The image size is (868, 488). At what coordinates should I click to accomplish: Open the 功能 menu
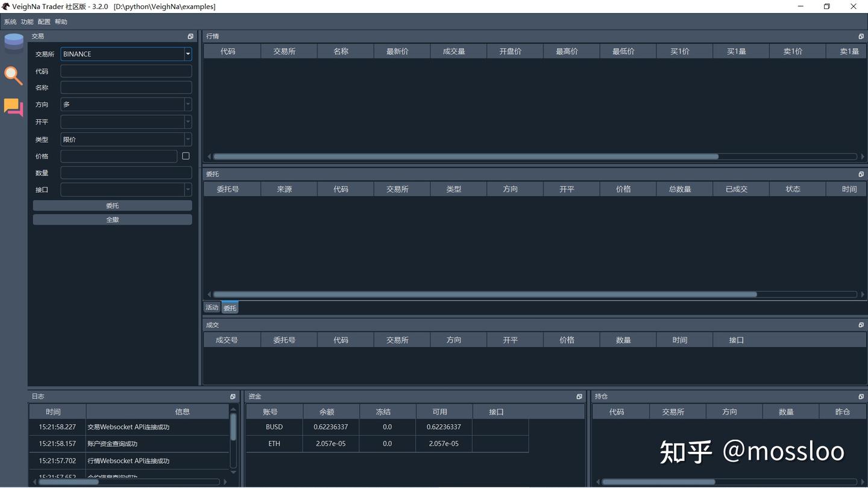[27, 22]
